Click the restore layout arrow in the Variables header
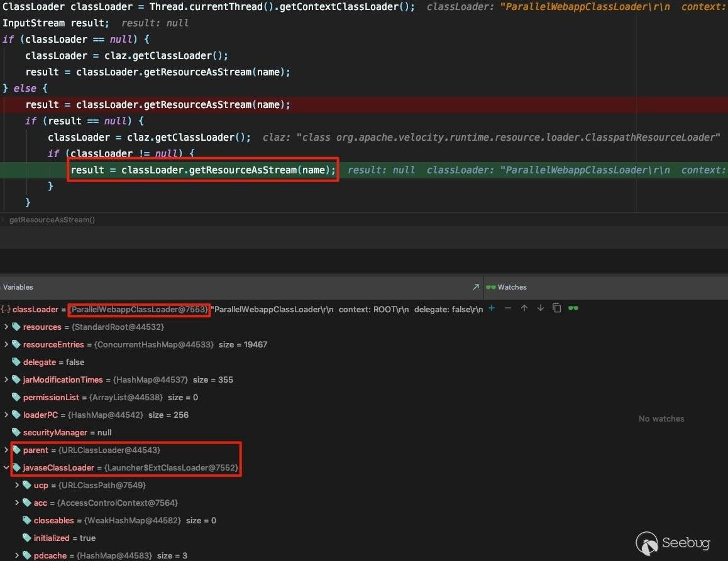This screenshot has width=728, height=561. [475, 287]
